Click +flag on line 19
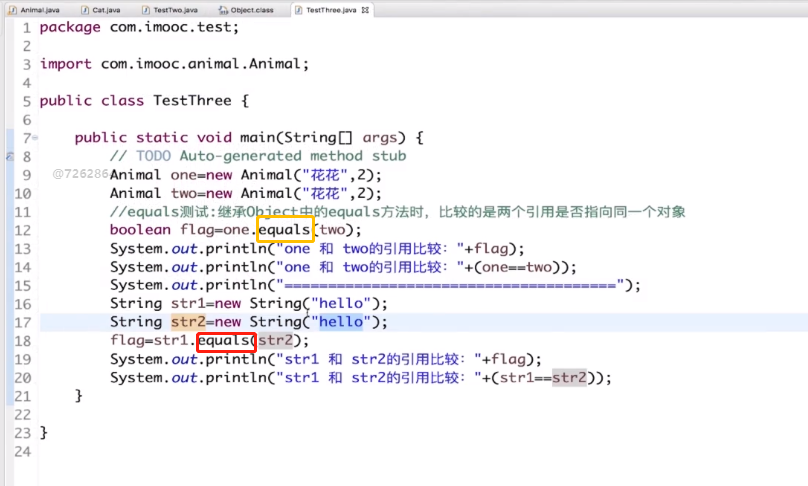This screenshot has width=808, height=486. pyautogui.click(x=504, y=359)
